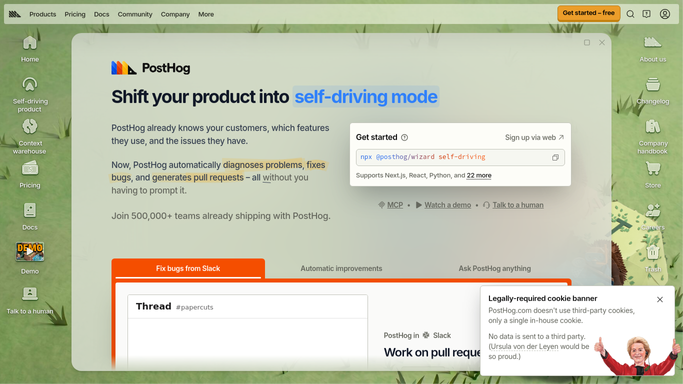Open the 22 more frameworks link
Viewport: 683px width, 384px height.
(x=479, y=175)
